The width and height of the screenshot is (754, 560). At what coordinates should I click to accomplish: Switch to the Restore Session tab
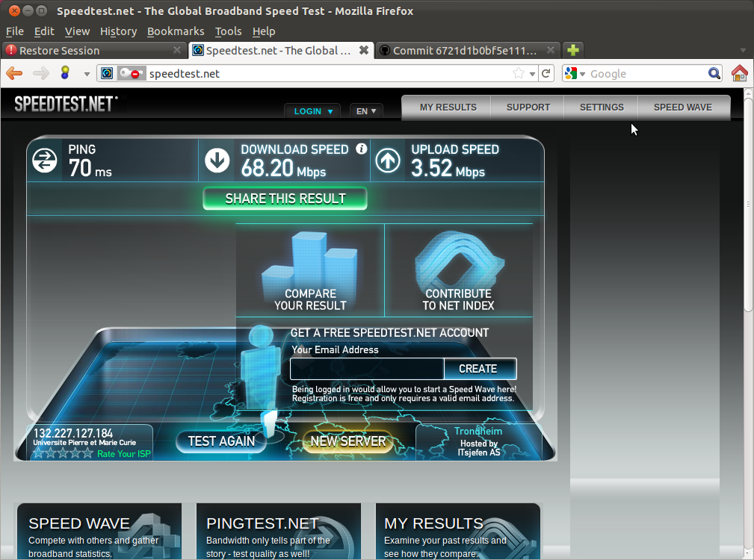click(x=93, y=51)
